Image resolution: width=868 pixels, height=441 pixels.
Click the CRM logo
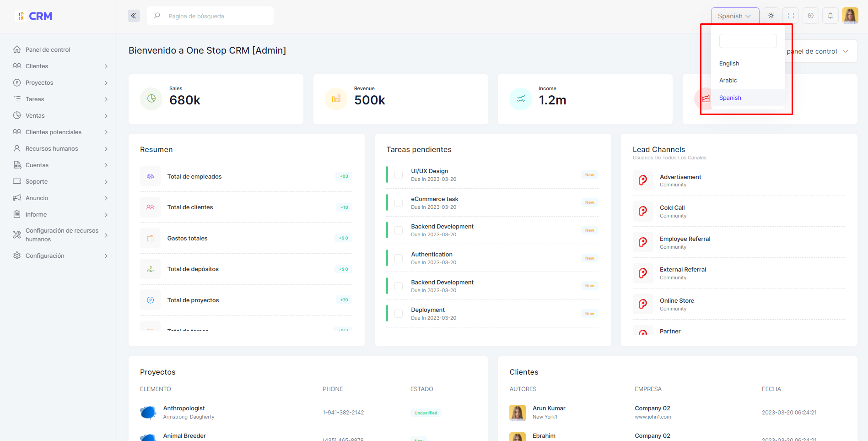tap(34, 16)
